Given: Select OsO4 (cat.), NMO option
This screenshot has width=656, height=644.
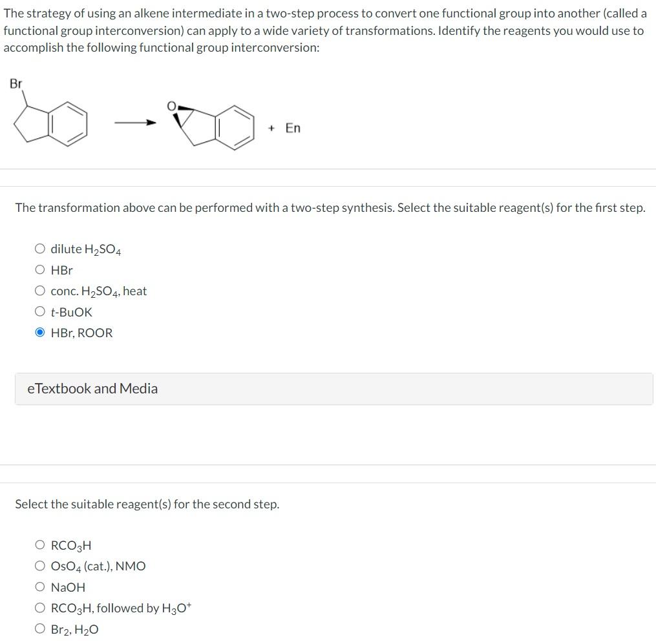Looking at the screenshot, I should coord(39,565).
